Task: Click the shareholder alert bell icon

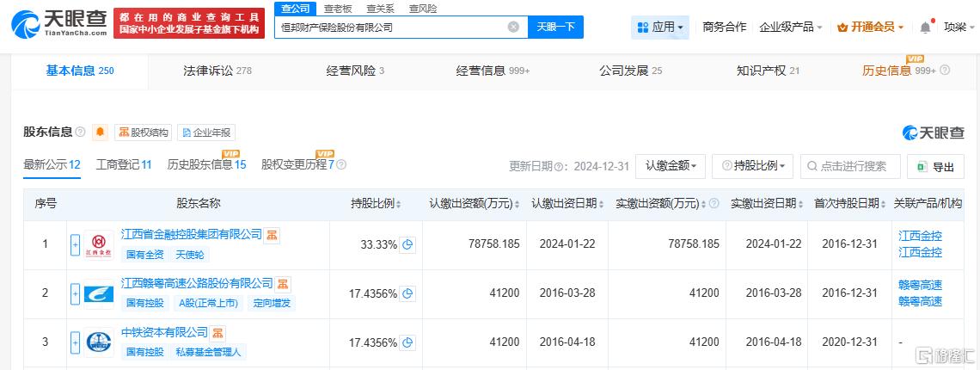Action: [x=100, y=133]
